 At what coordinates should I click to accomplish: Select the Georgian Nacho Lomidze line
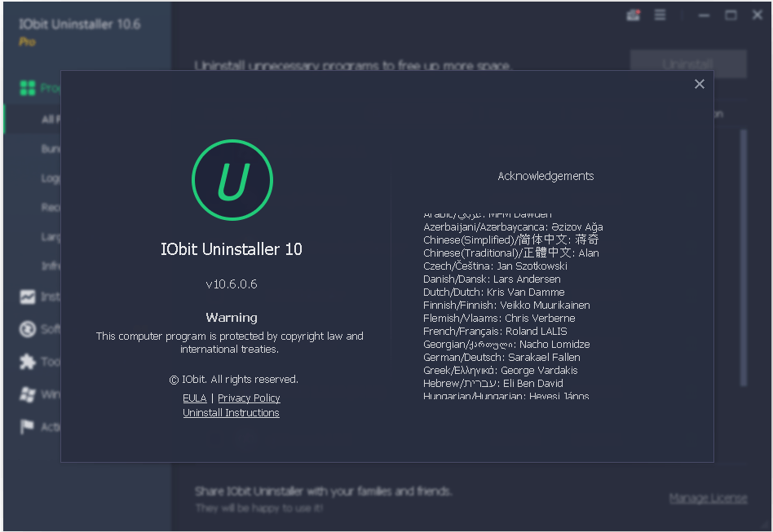point(506,345)
